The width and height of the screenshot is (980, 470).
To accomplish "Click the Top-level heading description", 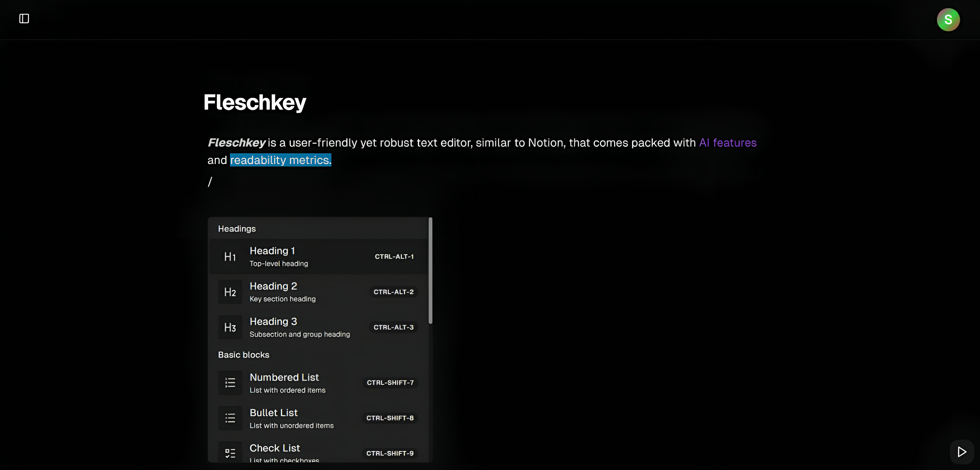I will [279, 264].
